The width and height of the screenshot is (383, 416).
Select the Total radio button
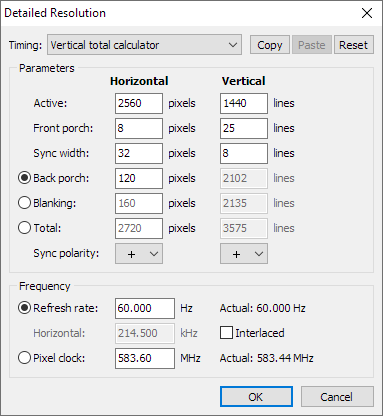24,228
